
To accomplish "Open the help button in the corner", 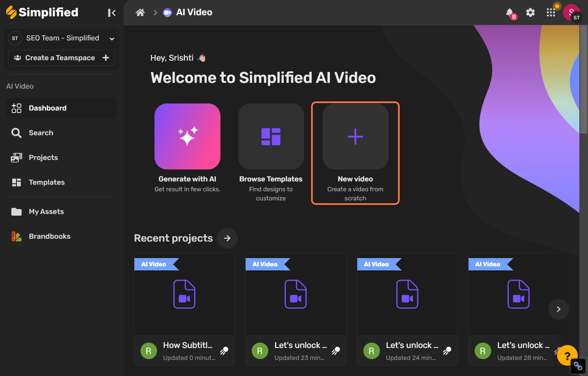I will 567,355.
